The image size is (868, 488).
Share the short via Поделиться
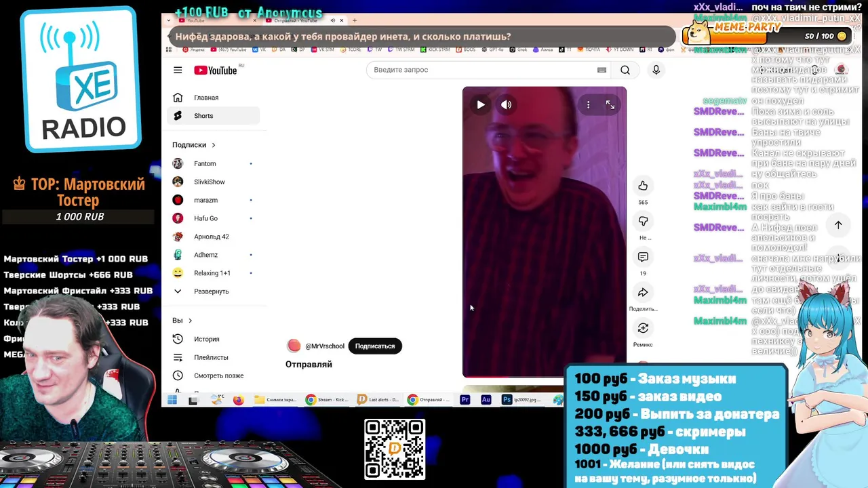tap(643, 292)
